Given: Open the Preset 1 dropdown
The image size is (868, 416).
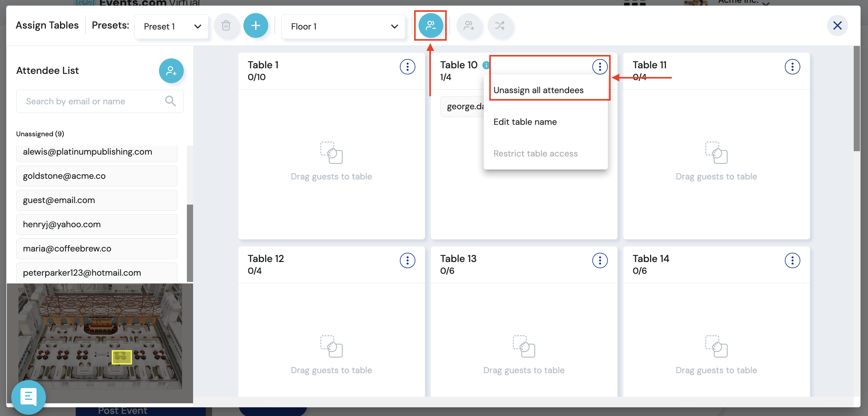Looking at the screenshot, I should click(x=171, y=27).
